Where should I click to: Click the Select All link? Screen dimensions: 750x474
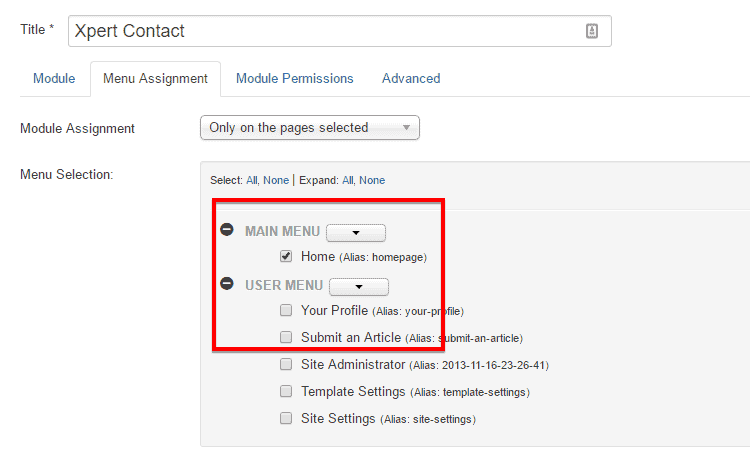pyautogui.click(x=252, y=181)
